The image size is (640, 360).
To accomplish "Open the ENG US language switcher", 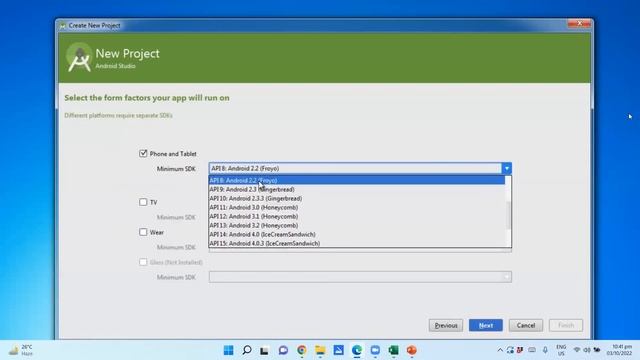I will coord(561,350).
